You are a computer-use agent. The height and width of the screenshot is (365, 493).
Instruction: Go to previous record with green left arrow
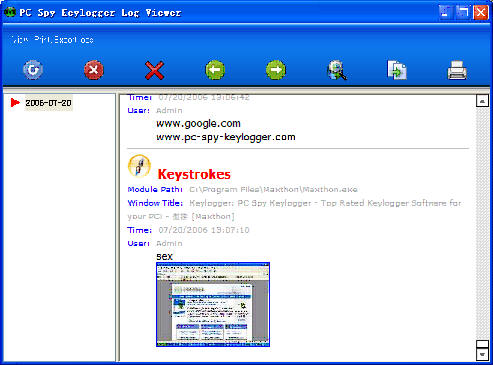point(215,70)
